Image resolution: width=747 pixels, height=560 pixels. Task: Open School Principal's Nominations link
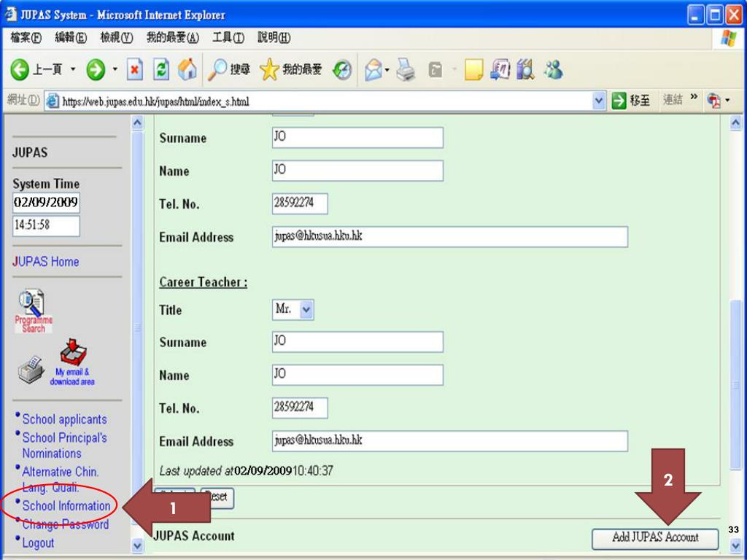click(64, 446)
